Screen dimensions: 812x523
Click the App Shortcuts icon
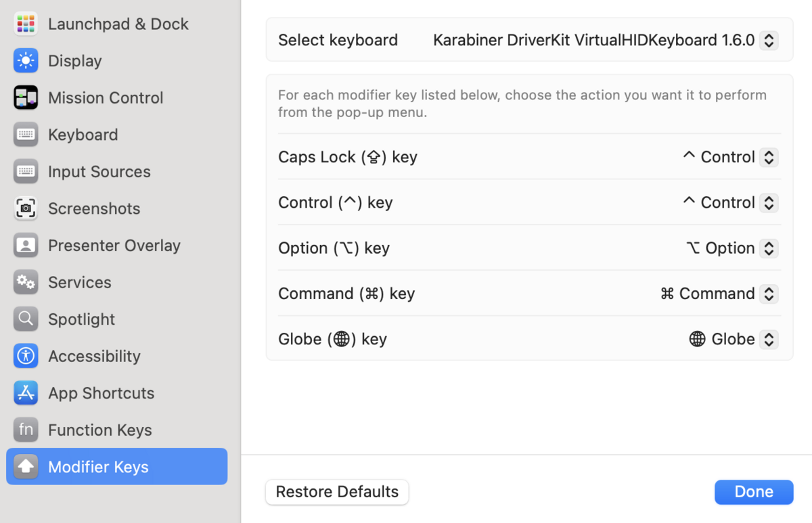tap(26, 392)
